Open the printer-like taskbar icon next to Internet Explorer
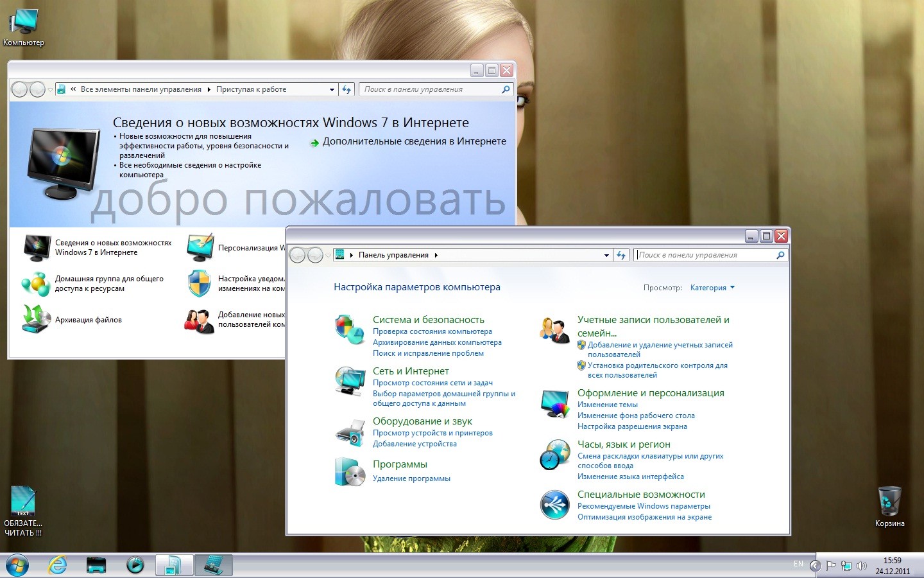Viewport: 924px width, 578px height. (x=96, y=565)
